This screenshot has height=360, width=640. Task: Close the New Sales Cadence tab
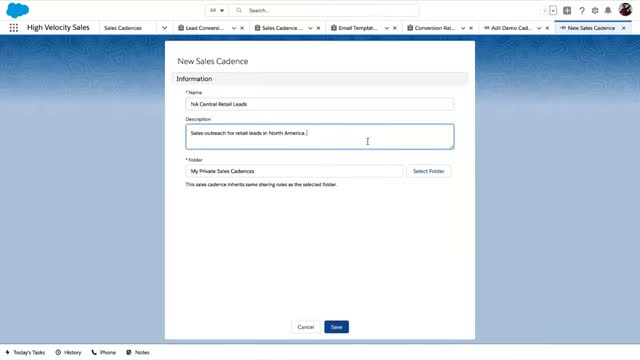coord(624,28)
